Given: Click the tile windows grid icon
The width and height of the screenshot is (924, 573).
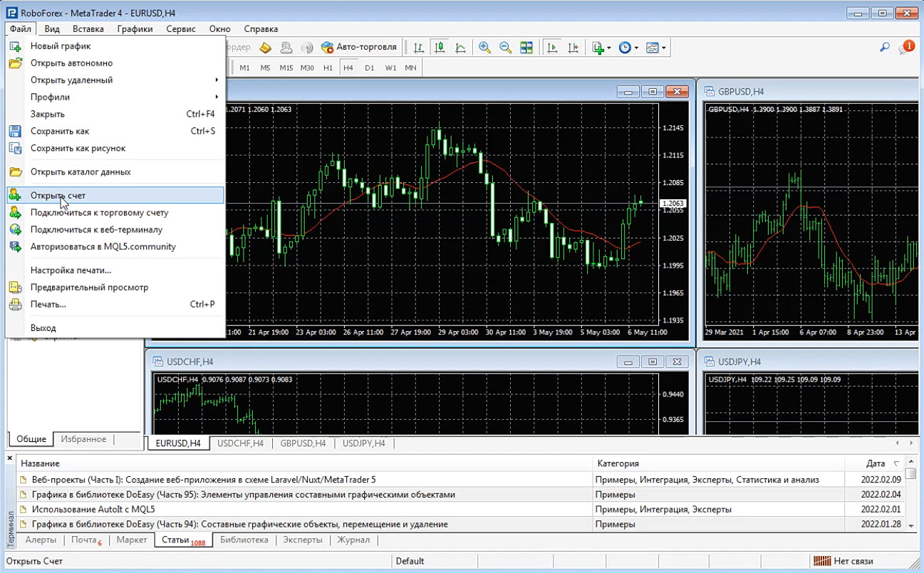Looking at the screenshot, I should (526, 48).
